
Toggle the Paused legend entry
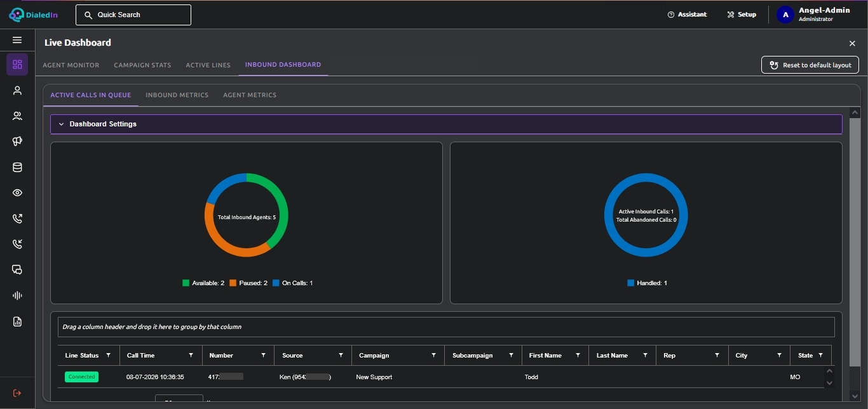tap(248, 283)
